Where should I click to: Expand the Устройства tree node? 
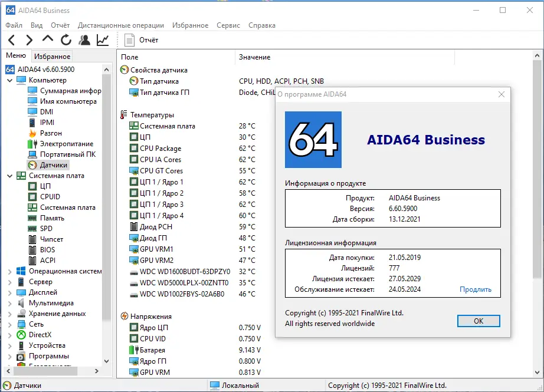(9, 346)
